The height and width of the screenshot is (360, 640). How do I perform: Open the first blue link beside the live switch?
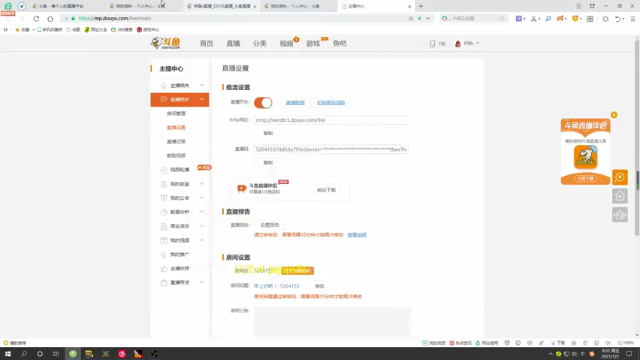pyautogui.click(x=295, y=102)
